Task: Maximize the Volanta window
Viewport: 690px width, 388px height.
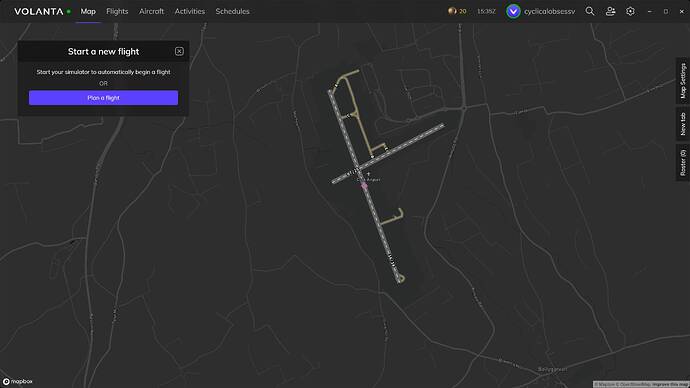Action: (666, 11)
